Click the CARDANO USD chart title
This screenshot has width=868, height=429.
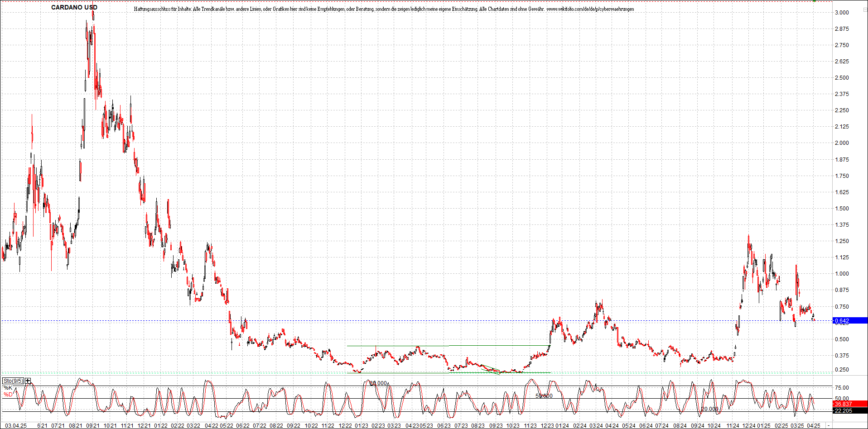75,7
